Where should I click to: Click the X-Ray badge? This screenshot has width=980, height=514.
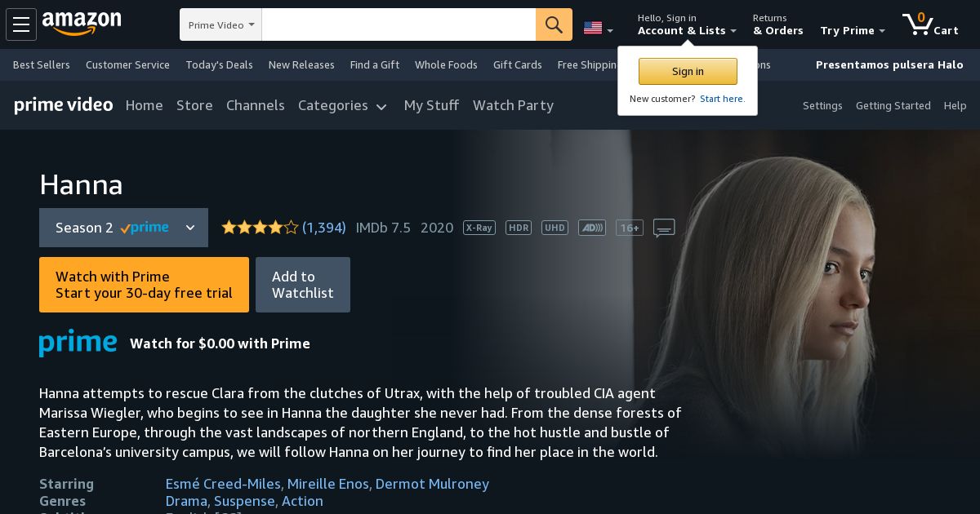(x=479, y=228)
